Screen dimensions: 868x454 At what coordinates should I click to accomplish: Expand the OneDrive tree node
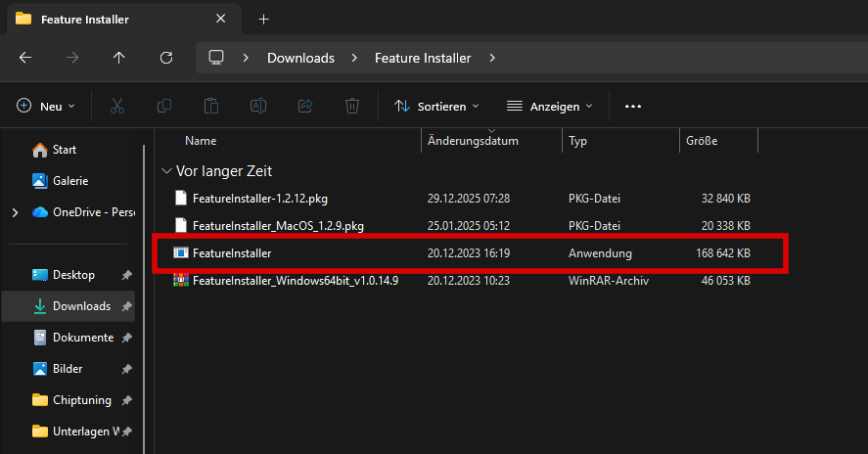(x=14, y=212)
